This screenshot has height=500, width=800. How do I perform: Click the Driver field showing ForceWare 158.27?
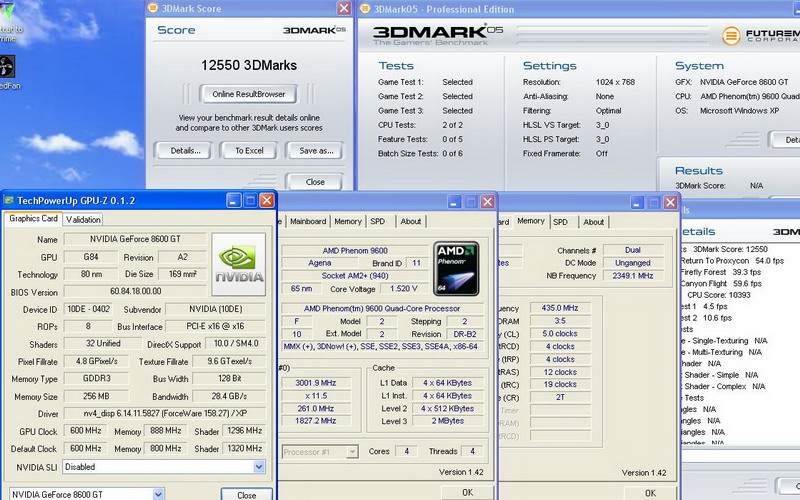click(x=164, y=413)
